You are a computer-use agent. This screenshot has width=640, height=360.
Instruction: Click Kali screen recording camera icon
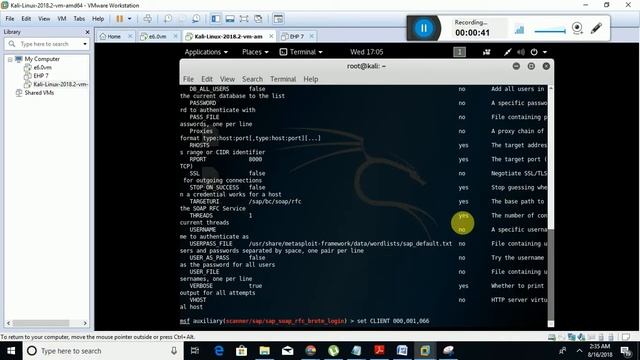[x=487, y=52]
